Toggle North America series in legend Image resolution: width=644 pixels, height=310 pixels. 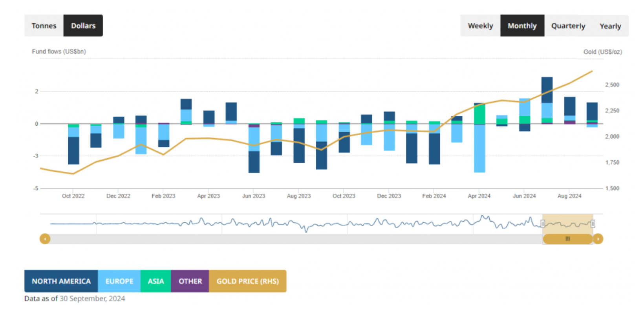pyautogui.click(x=61, y=281)
